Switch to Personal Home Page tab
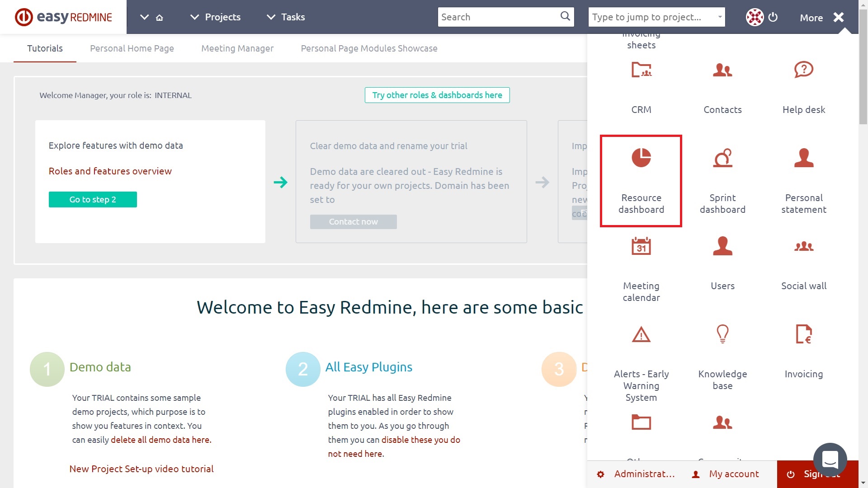The height and width of the screenshot is (488, 868). click(x=132, y=48)
